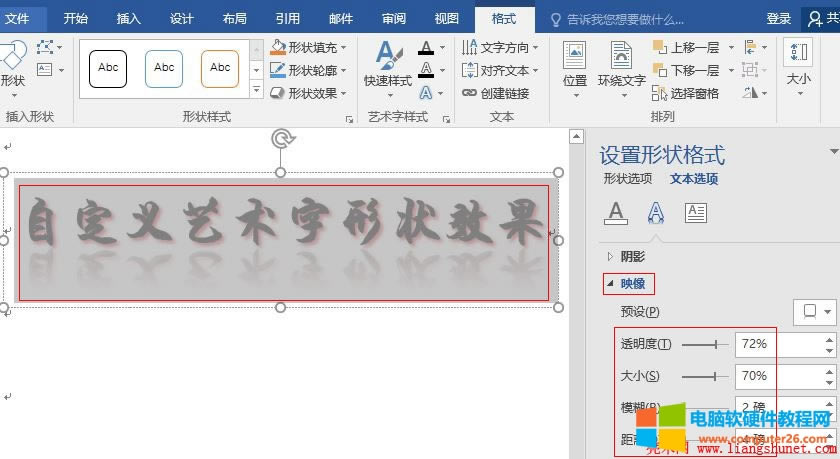Open the 上移一层 dropdown arrow
Viewport: 840px width, 459px height.
(x=731, y=48)
